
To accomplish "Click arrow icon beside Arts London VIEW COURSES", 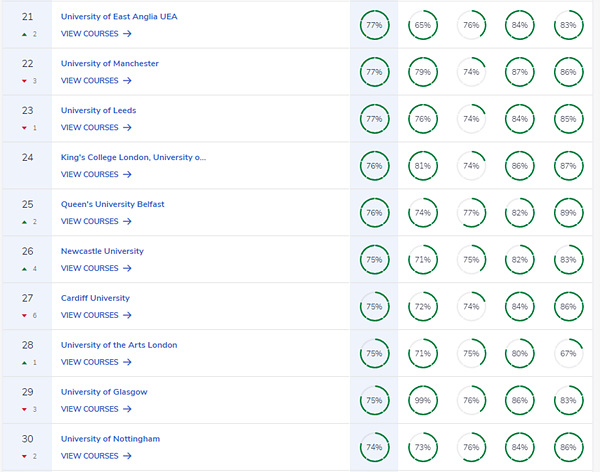I will point(127,362).
